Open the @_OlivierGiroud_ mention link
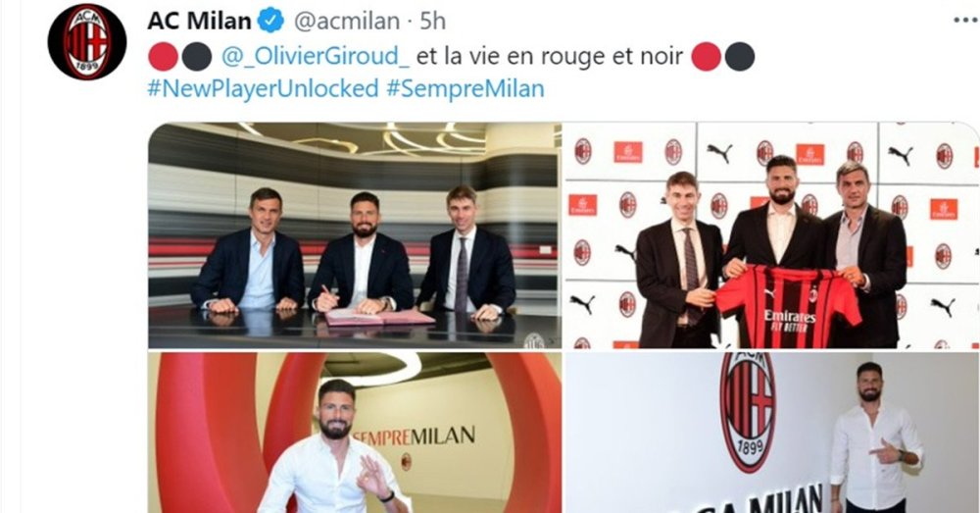The image size is (980, 513). pyautogui.click(x=316, y=57)
